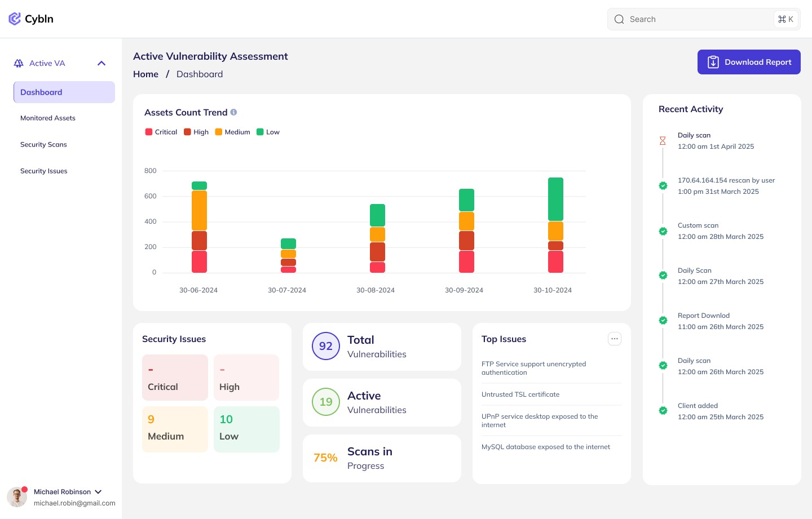812x519 pixels.
Task: Click the info icon beside Assets Count Trend
Action: 233,112
